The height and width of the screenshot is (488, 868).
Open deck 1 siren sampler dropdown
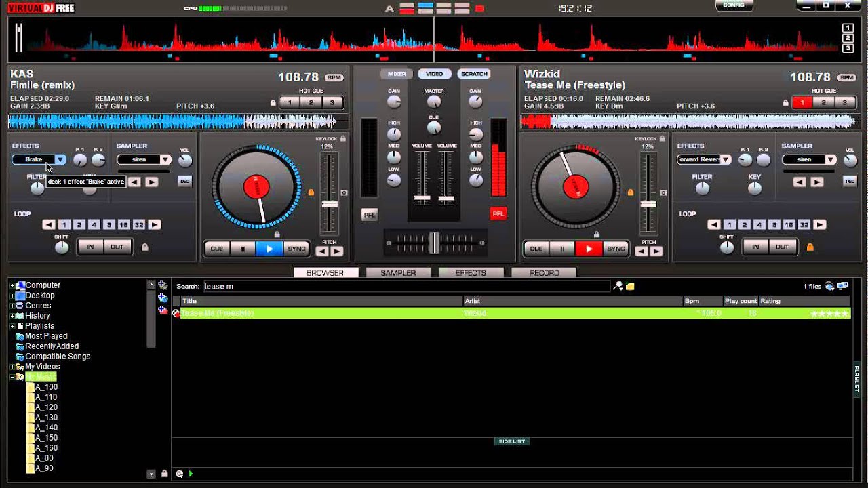point(165,160)
